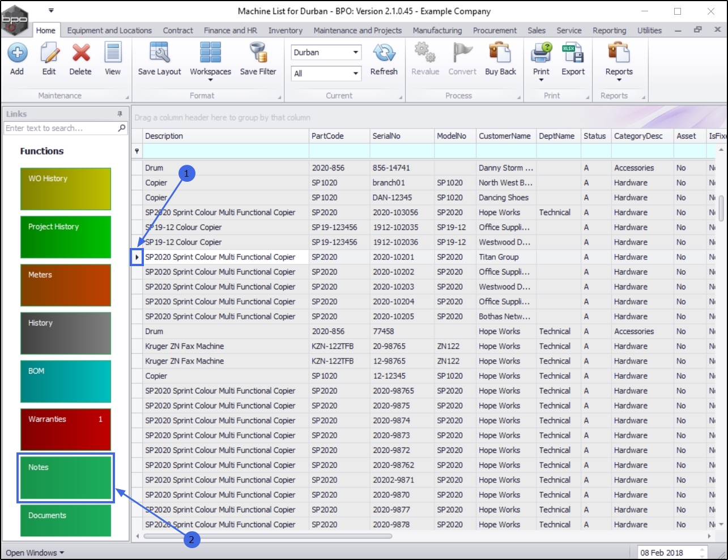Expand the All status dropdown
The height and width of the screenshot is (560, 728).
tap(355, 74)
